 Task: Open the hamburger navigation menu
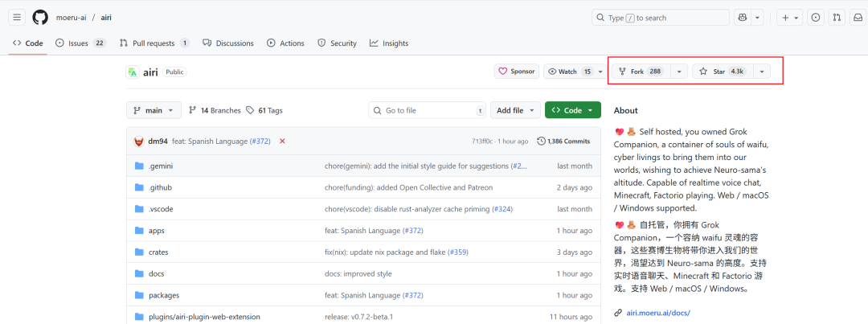point(17,18)
